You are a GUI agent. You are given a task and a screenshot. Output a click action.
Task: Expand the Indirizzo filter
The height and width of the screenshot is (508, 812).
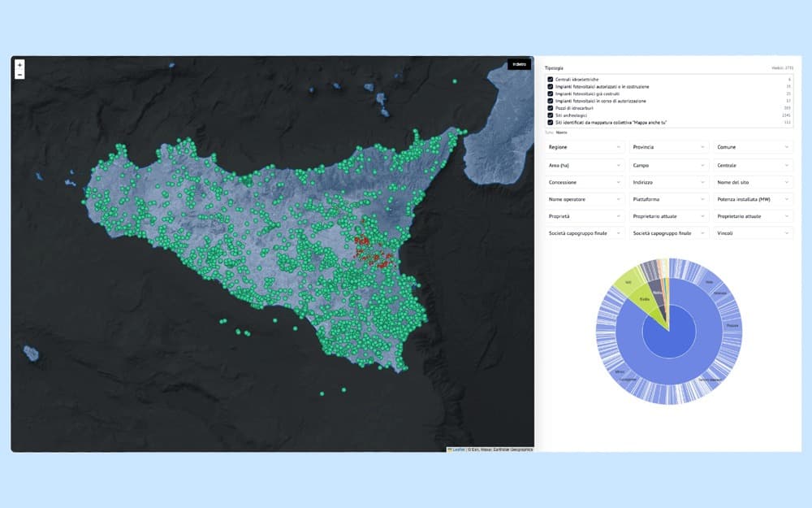(668, 182)
